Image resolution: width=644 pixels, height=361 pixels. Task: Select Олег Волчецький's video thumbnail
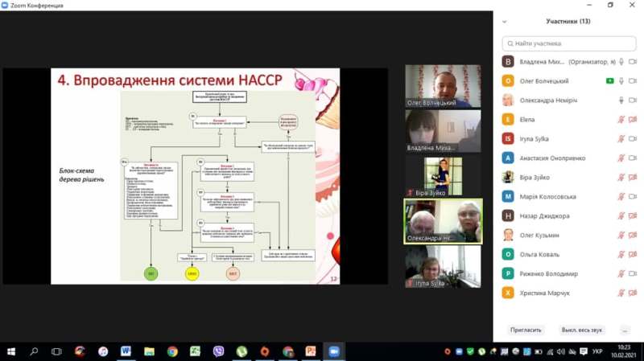pos(443,86)
